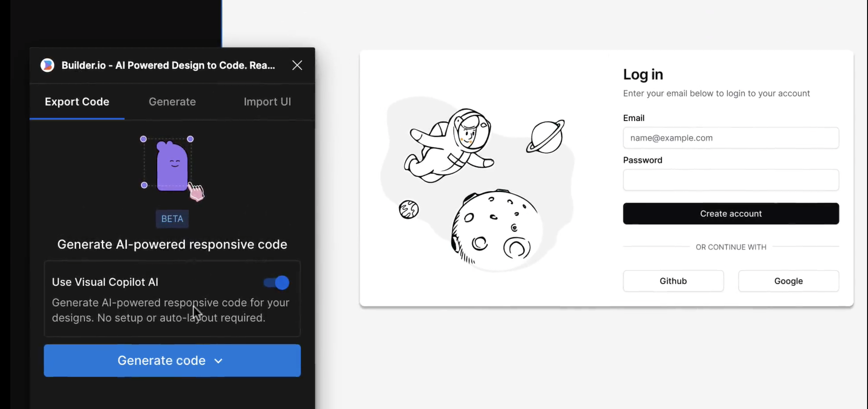Close the Builder.io plugin panel
The width and height of the screenshot is (868, 409).
click(297, 65)
